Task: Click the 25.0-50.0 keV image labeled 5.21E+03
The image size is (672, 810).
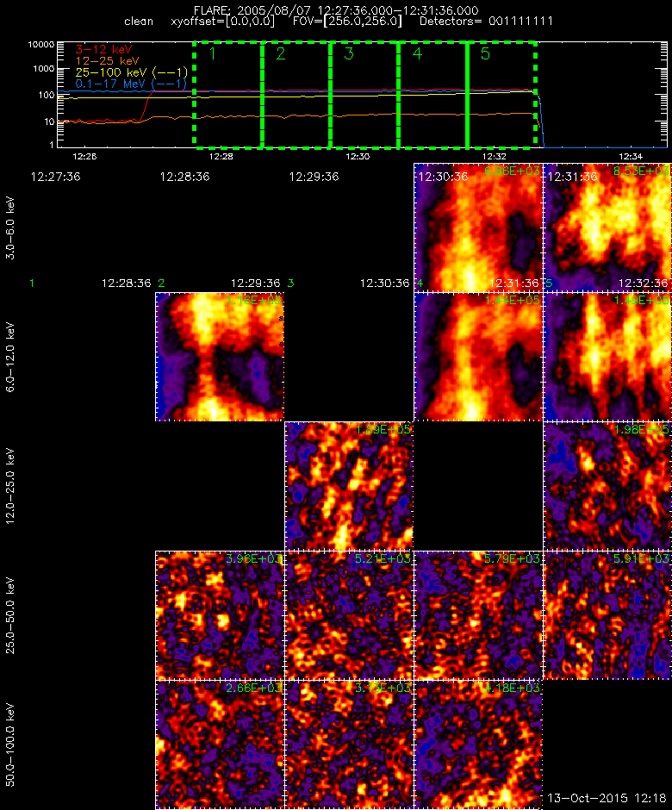Action: 349,615
